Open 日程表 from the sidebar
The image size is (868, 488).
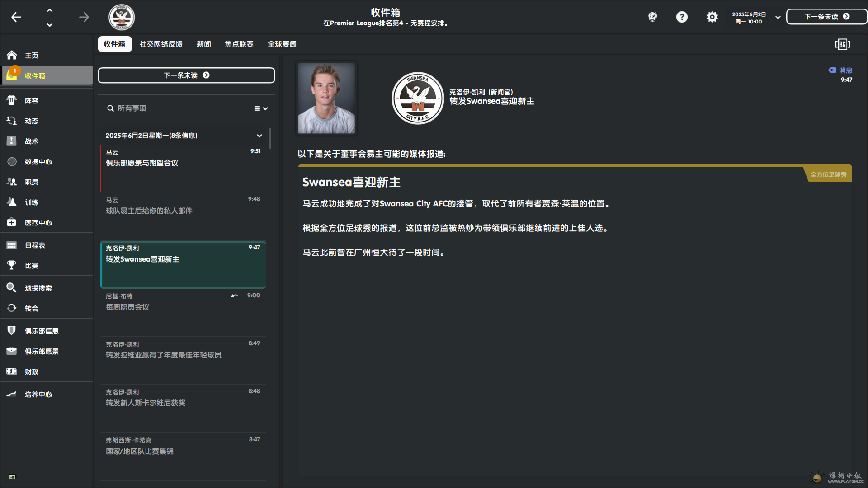(47, 245)
